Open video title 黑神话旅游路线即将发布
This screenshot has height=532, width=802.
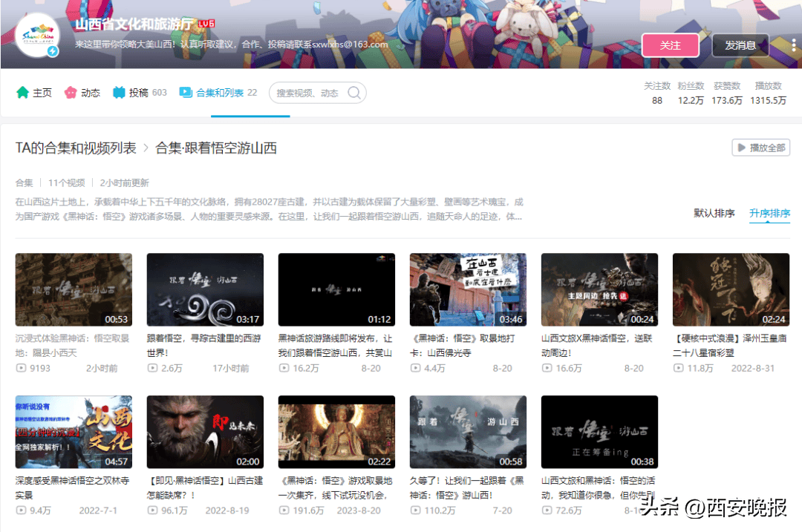point(336,346)
